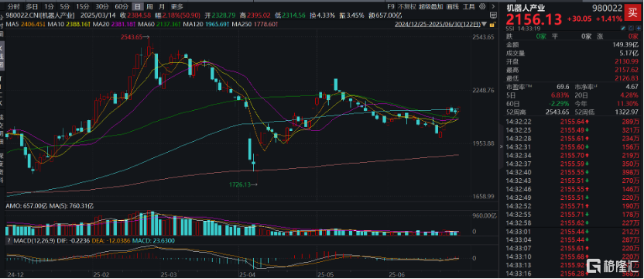
Task: Open 不复权 price adjustment option
Action: point(407,6)
